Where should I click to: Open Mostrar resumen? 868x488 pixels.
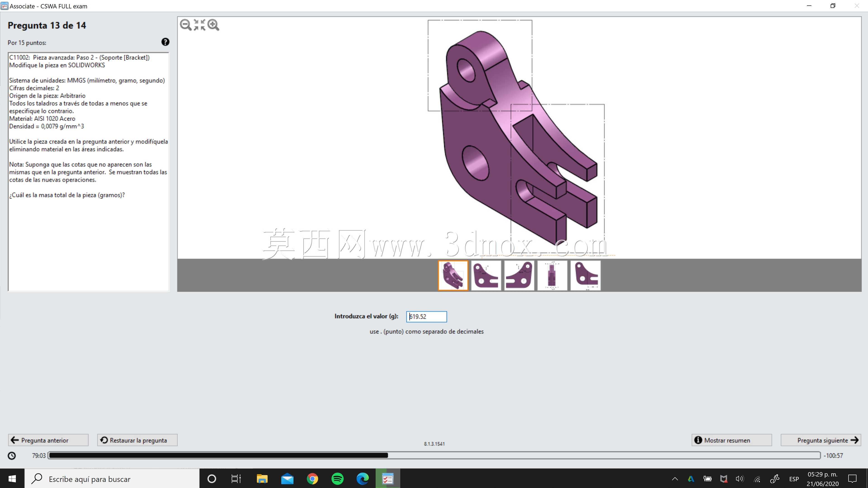click(732, 440)
